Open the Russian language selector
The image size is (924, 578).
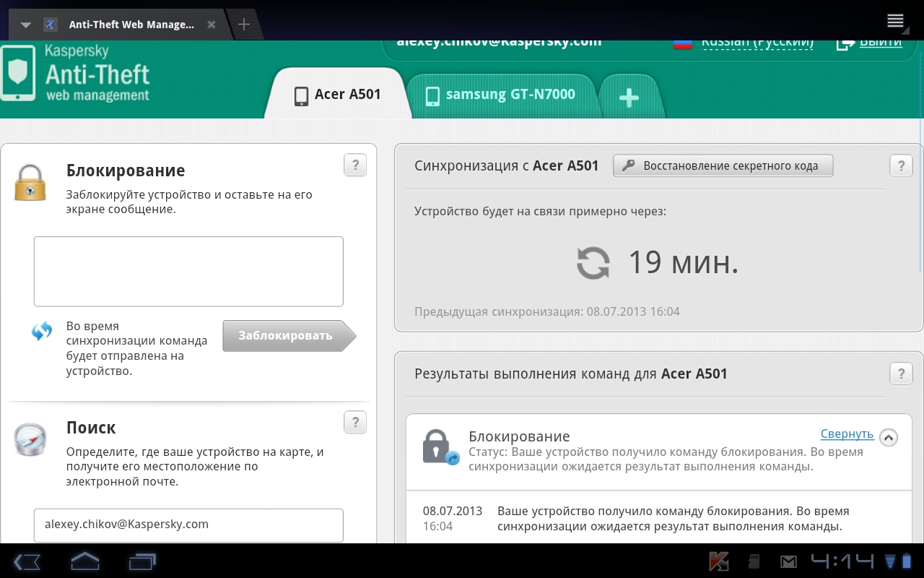(757, 42)
